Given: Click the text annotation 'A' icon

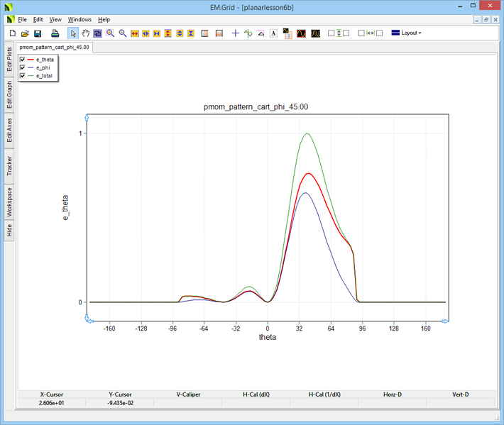Looking at the screenshot, I should [x=273, y=33].
